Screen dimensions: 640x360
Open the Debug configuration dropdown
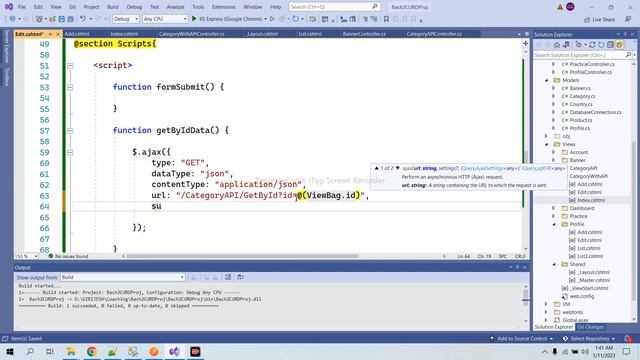(126, 19)
